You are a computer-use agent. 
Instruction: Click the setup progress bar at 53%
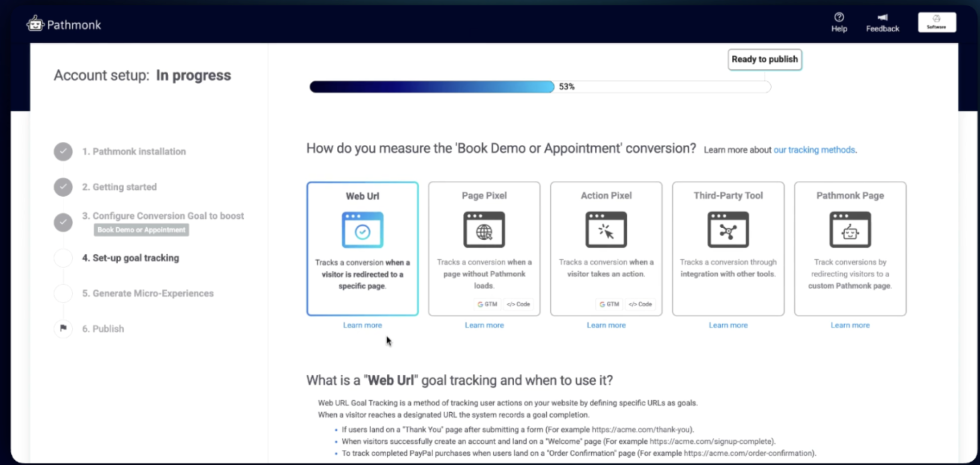[x=540, y=87]
